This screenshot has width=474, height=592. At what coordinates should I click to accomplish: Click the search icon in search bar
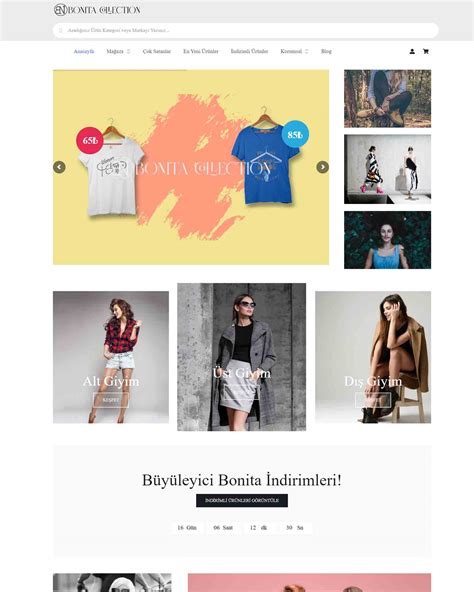[61, 30]
